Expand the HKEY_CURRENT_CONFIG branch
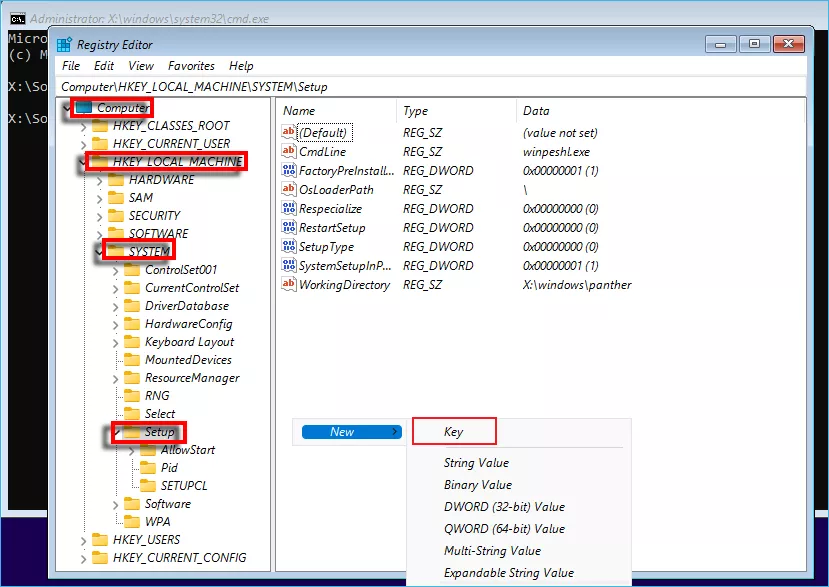Image resolution: width=829 pixels, height=587 pixels. [x=84, y=559]
